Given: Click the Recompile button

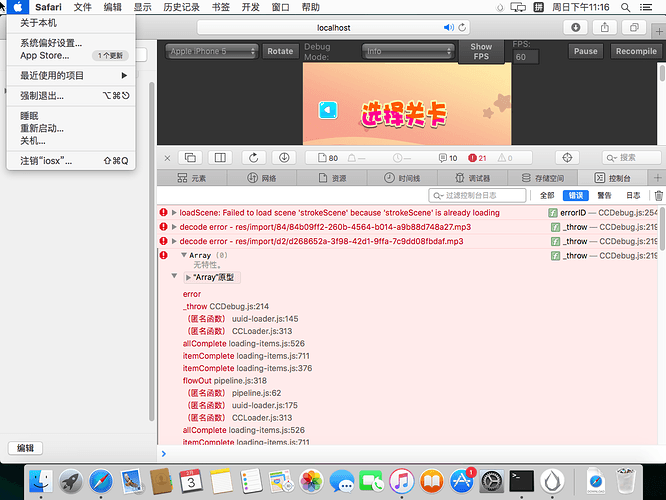Looking at the screenshot, I should [x=636, y=51].
